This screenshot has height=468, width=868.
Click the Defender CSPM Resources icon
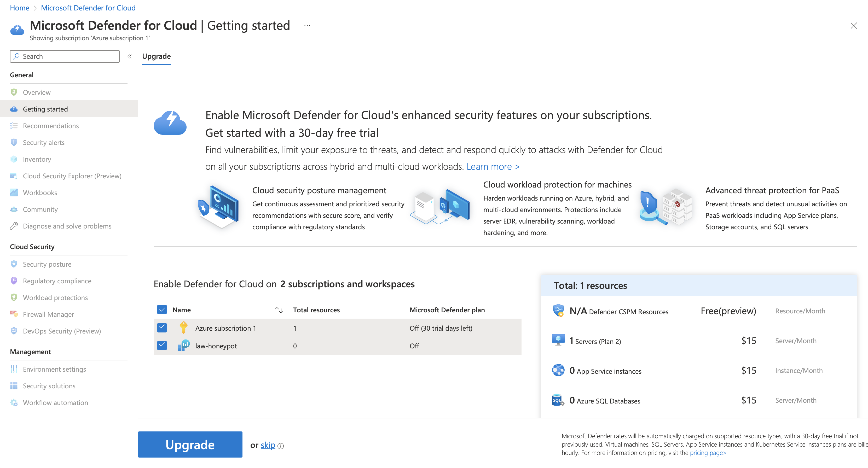[x=558, y=311]
